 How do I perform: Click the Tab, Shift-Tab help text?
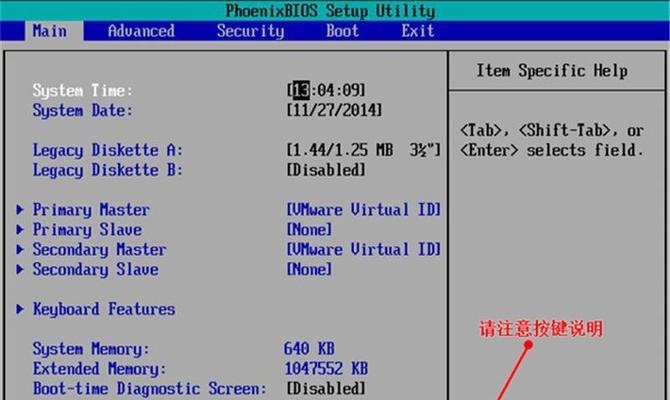(552, 140)
